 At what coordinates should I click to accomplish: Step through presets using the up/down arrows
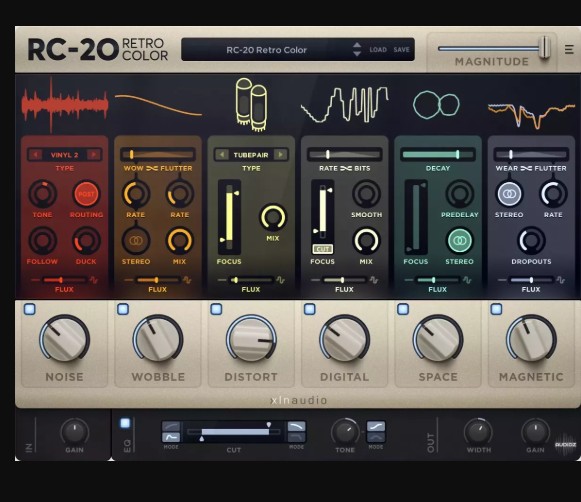pyautogui.click(x=357, y=49)
